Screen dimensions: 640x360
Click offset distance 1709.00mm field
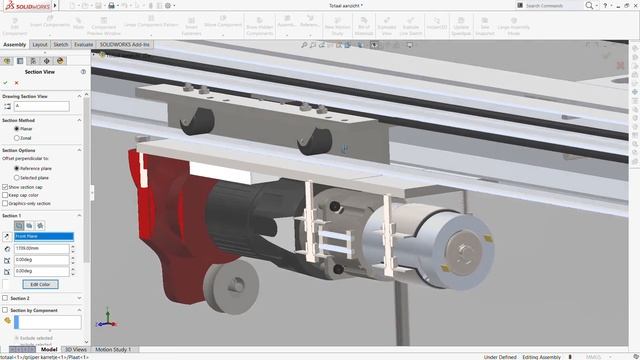point(42,248)
